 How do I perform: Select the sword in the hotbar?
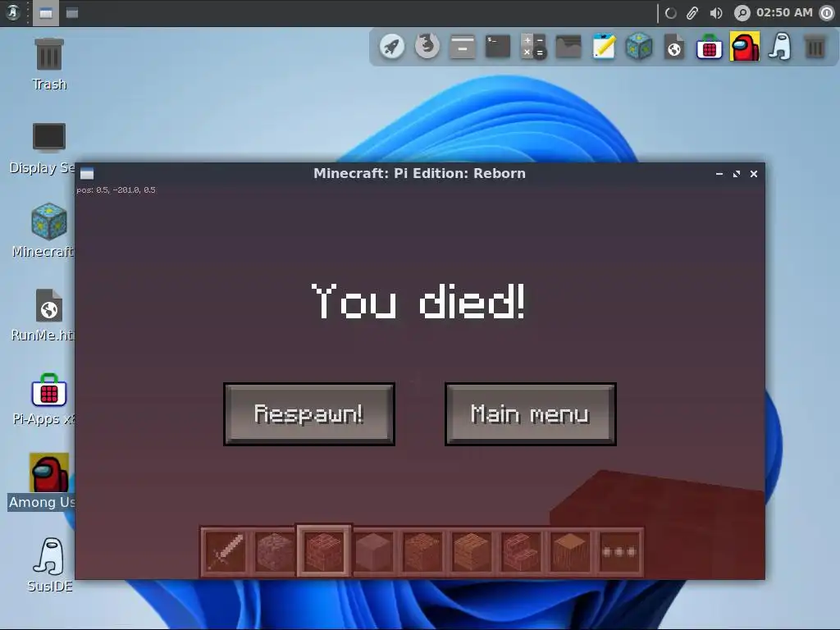click(226, 552)
